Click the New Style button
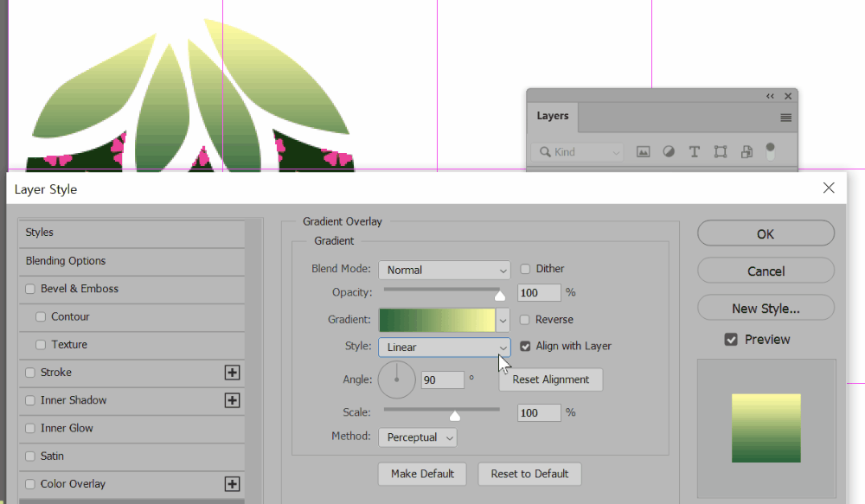 pyautogui.click(x=766, y=308)
